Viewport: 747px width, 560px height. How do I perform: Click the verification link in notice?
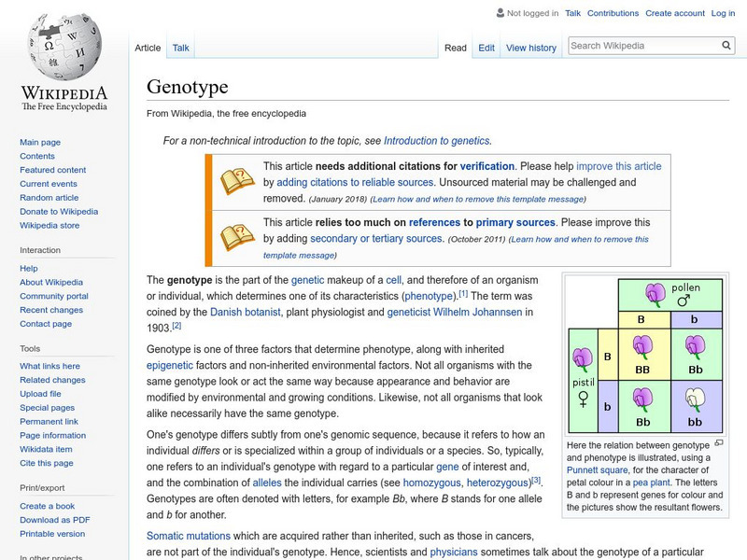point(486,166)
